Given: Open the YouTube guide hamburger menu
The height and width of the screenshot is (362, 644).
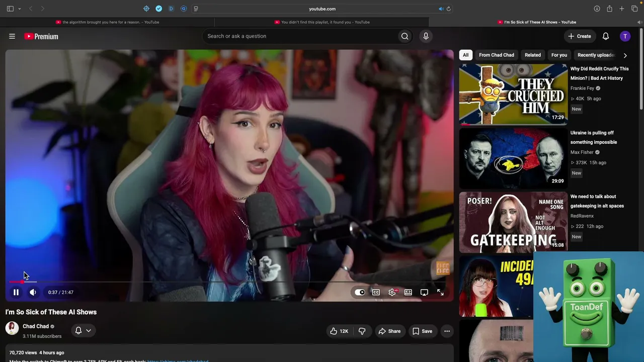Looking at the screenshot, I should click(12, 36).
